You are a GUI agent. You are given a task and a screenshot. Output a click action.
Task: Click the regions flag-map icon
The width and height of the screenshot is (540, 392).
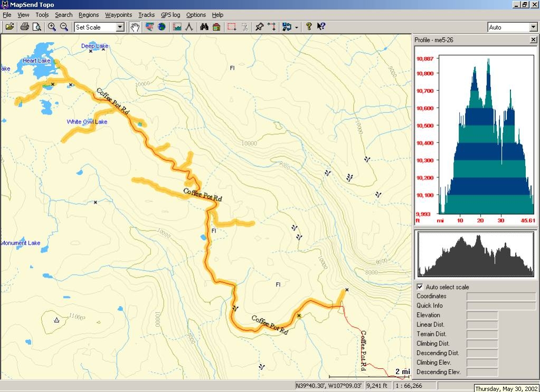coord(149,27)
